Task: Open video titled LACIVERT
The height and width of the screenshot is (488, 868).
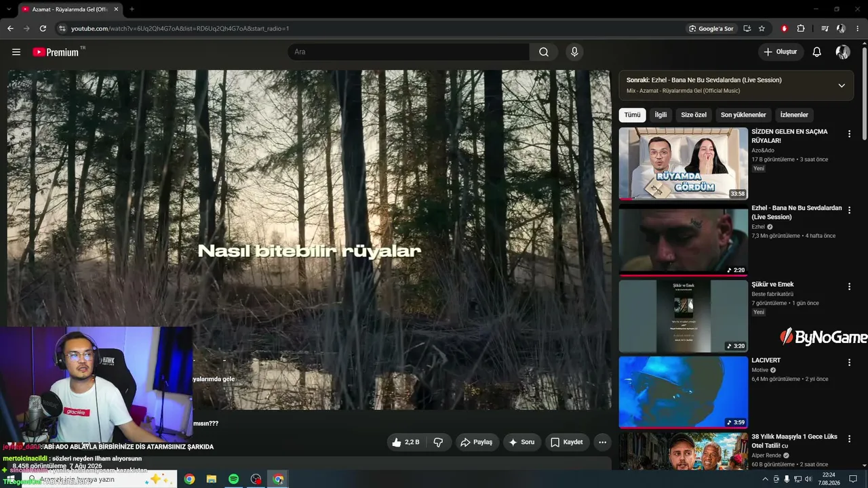Action: point(766,361)
